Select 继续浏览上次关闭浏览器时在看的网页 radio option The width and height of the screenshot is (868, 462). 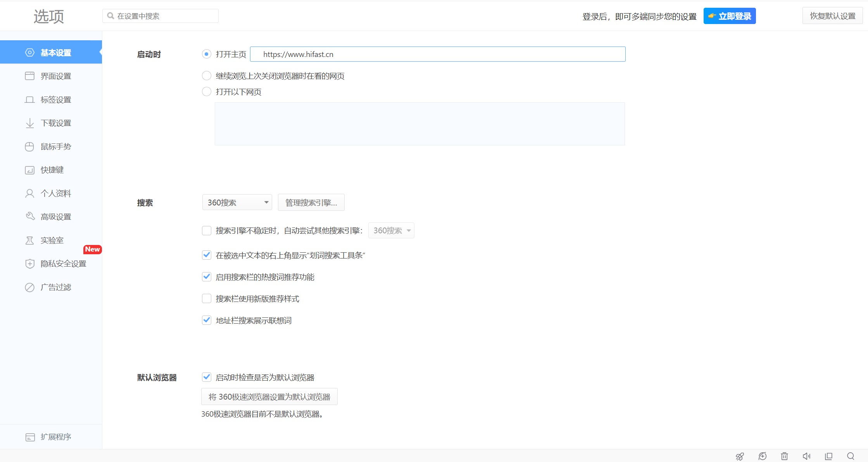207,76
